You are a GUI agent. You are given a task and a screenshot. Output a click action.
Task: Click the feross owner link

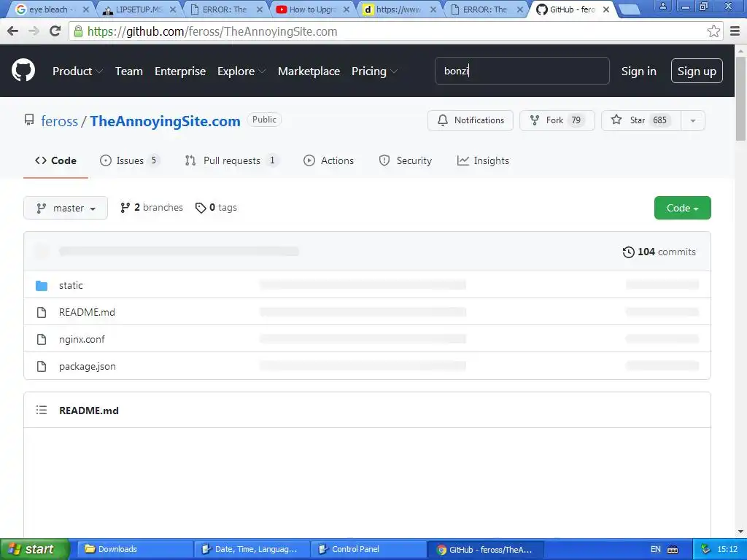[59, 121]
